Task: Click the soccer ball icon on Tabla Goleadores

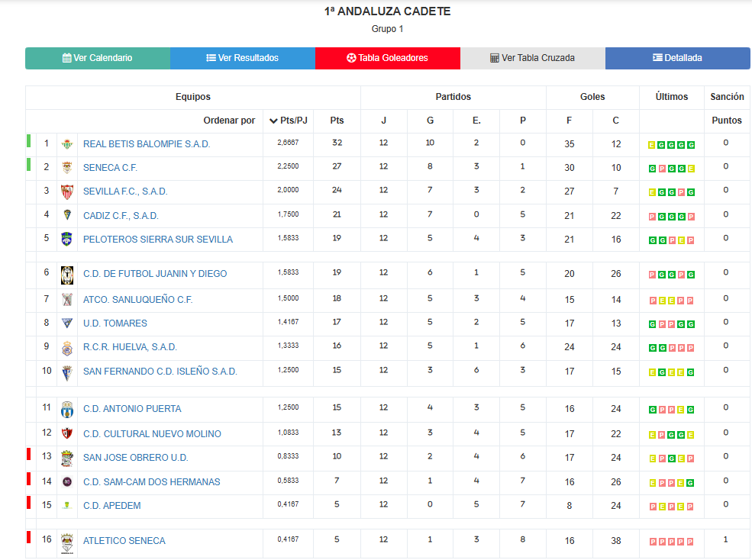Action: click(351, 58)
